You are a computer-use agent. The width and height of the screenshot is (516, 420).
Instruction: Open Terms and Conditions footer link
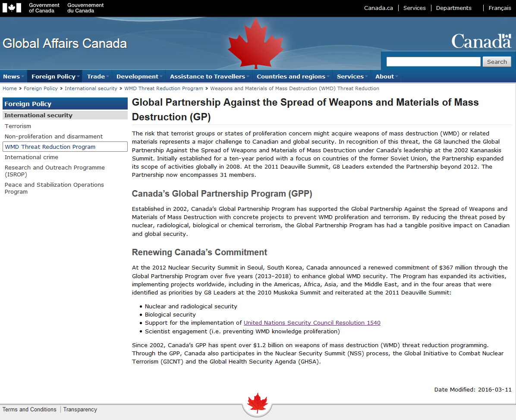[x=29, y=410]
